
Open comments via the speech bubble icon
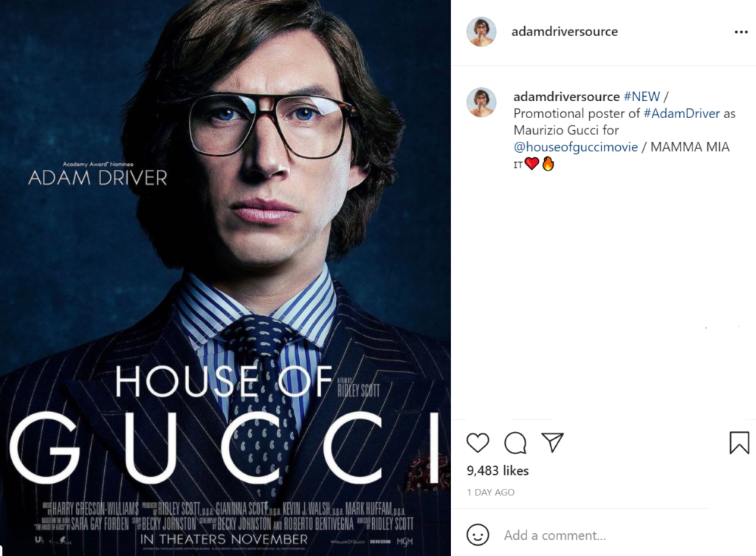tap(515, 443)
